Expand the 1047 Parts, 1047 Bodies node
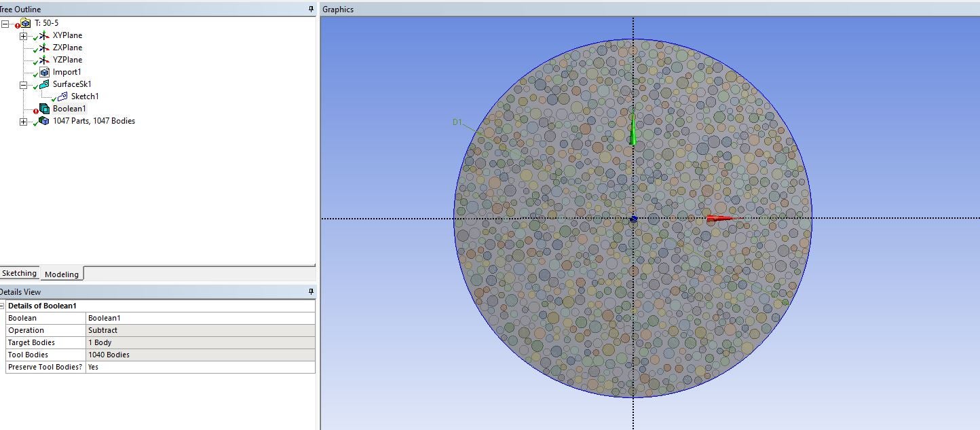 coord(24,122)
